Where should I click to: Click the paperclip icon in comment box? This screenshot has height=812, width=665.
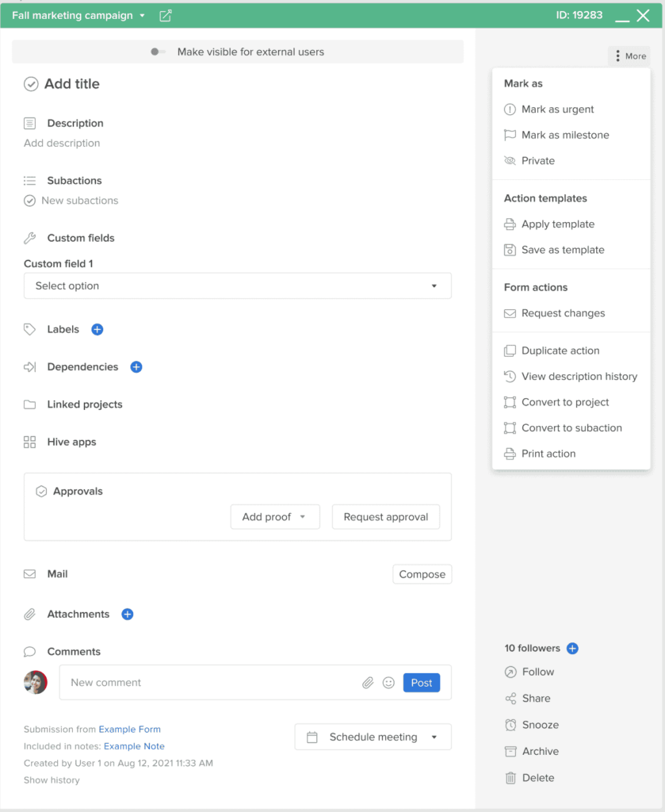[x=368, y=683]
